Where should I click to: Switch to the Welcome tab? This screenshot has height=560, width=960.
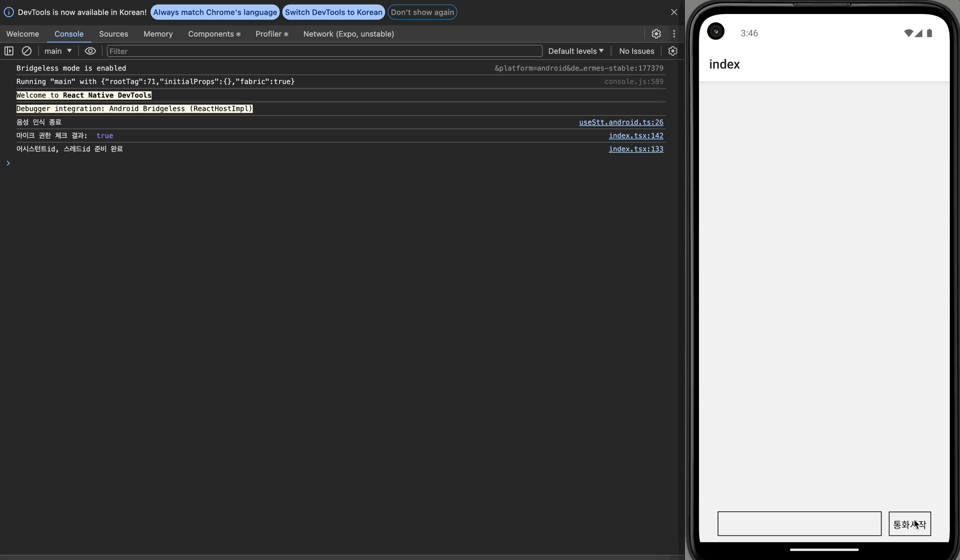click(23, 34)
